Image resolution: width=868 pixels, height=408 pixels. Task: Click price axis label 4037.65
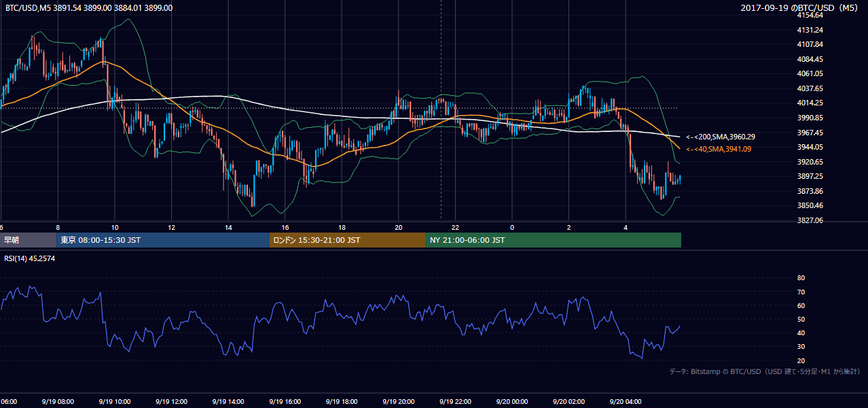pos(810,88)
